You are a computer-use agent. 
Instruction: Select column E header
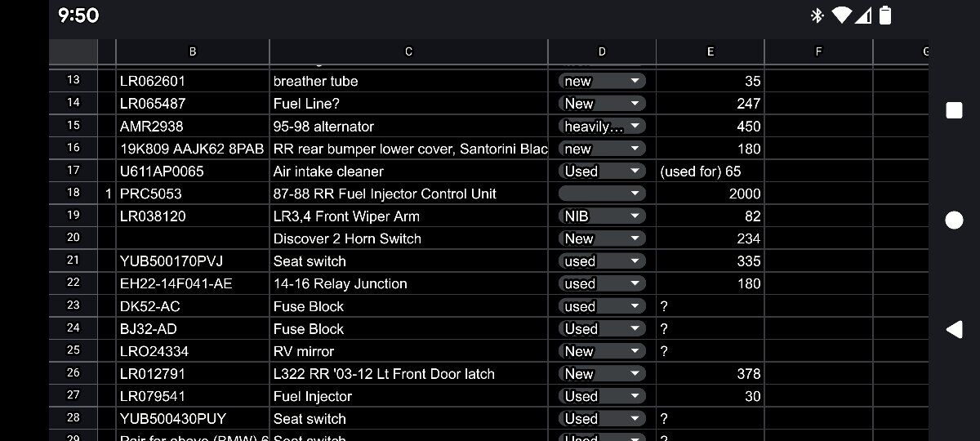pos(710,51)
